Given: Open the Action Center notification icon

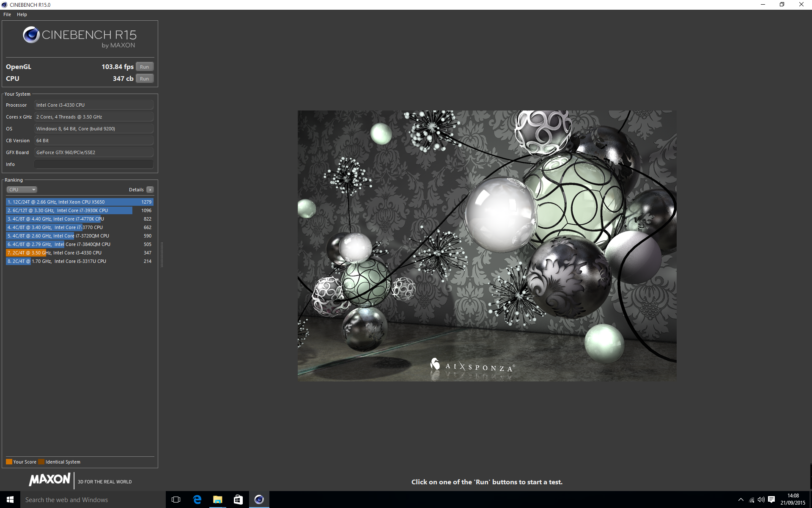Looking at the screenshot, I should pyautogui.click(x=771, y=500).
